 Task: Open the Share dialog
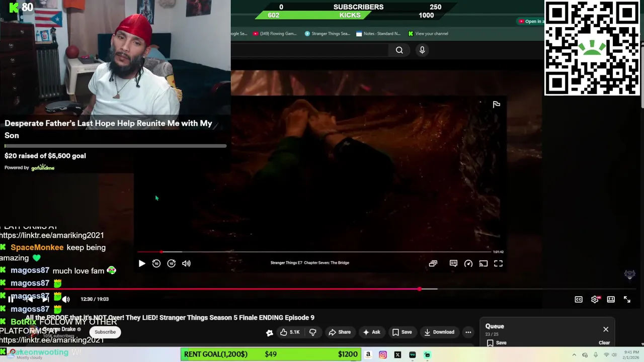pyautogui.click(x=340, y=332)
